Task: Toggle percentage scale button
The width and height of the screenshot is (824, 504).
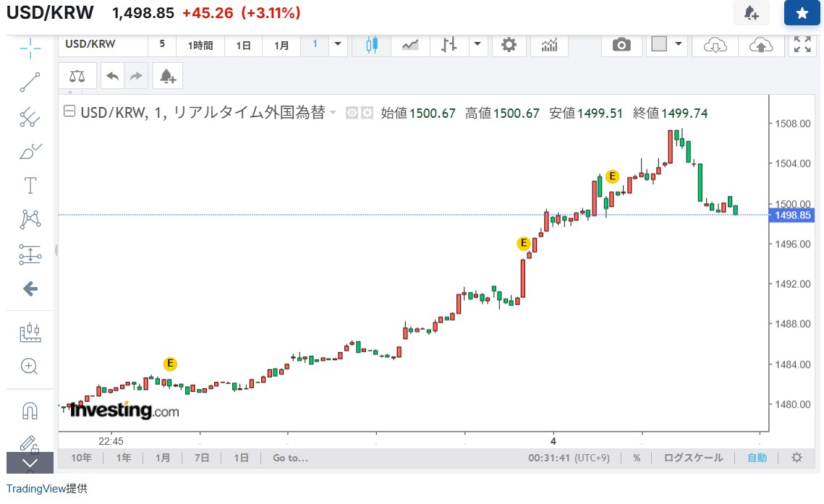Action: [637, 458]
